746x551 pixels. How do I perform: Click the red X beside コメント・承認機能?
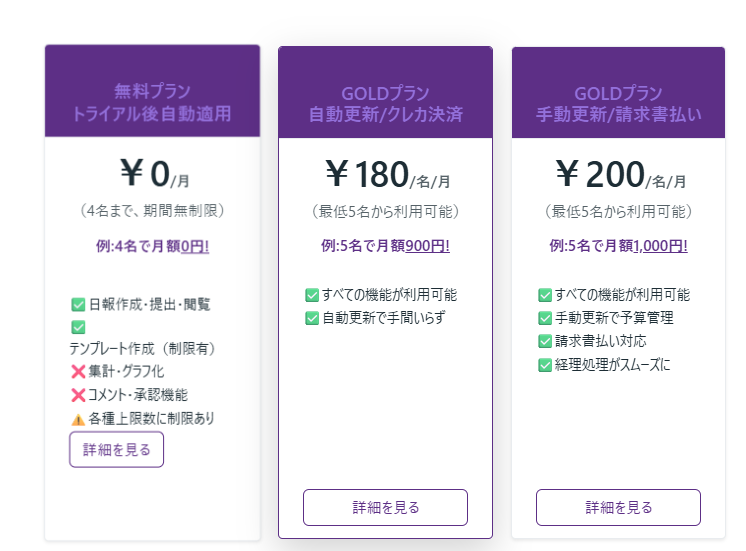coord(78,395)
